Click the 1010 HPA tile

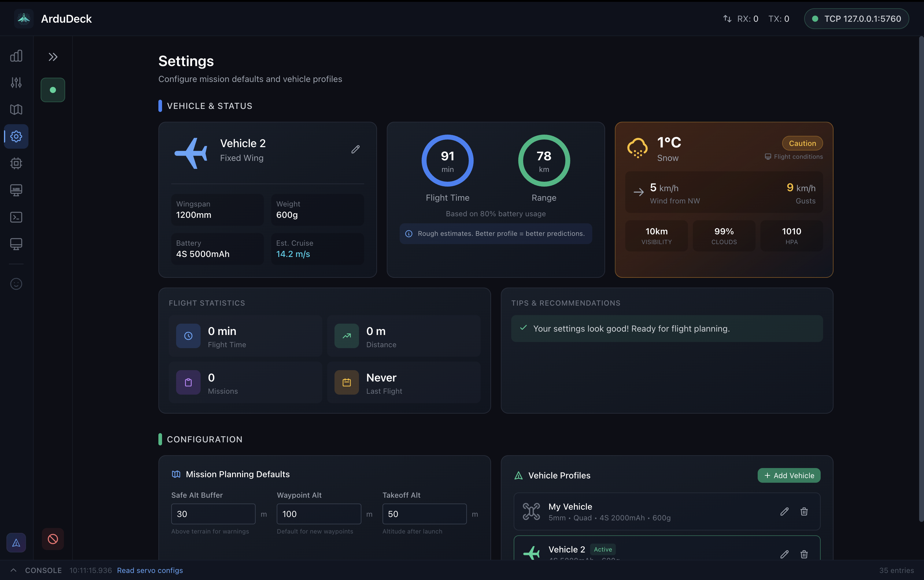(791, 236)
